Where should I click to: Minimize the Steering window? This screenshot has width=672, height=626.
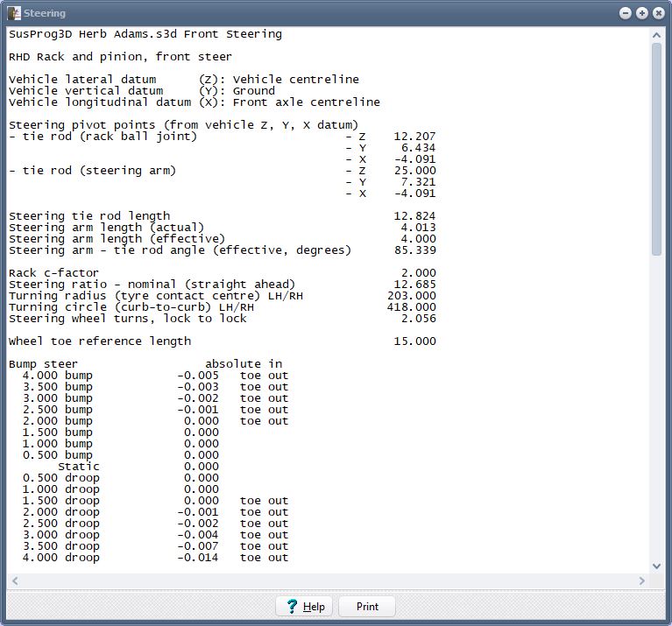pos(625,13)
